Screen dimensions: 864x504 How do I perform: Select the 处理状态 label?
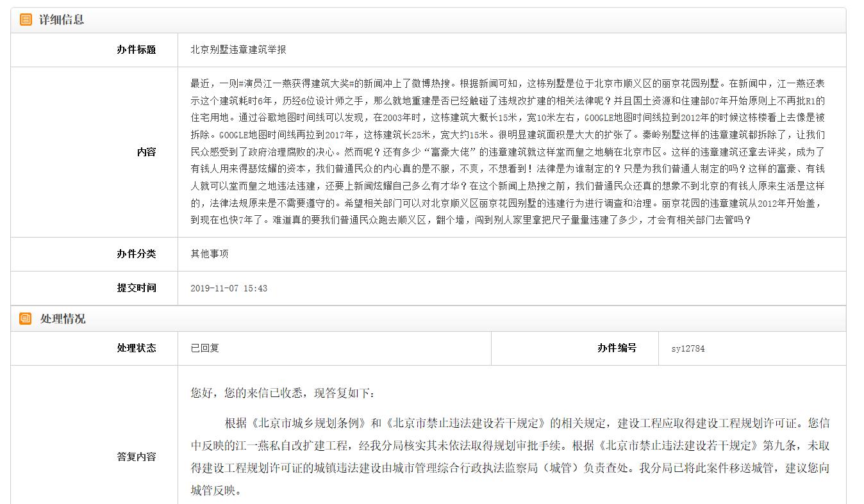[136, 348]
